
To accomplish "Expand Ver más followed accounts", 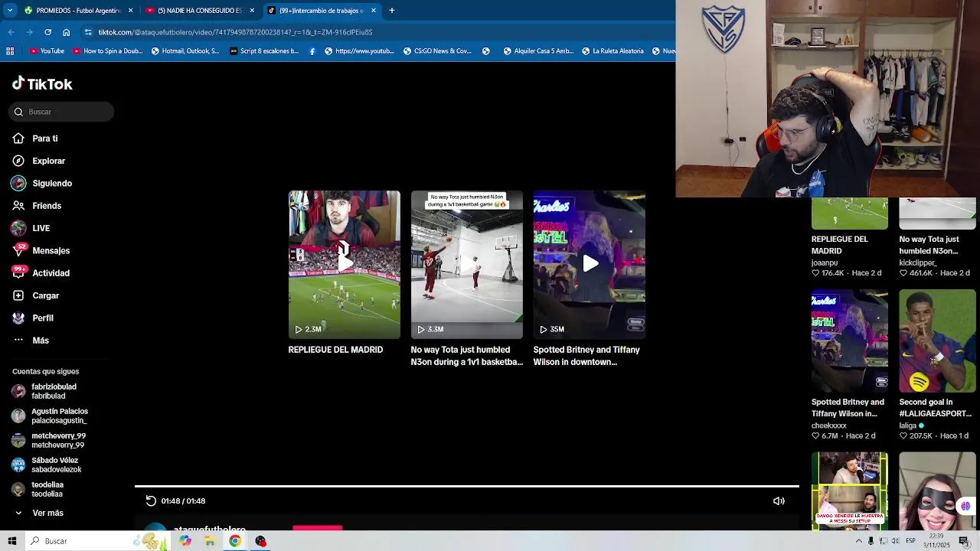I will (38, 513).
